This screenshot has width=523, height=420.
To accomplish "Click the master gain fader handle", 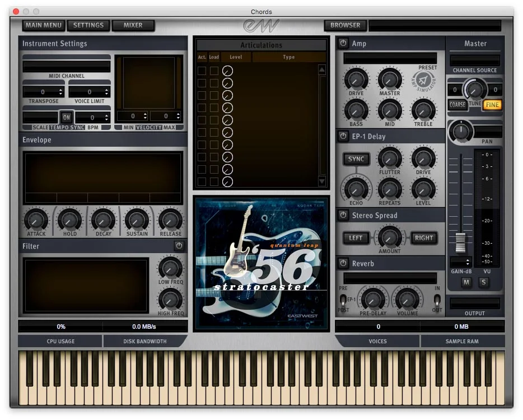I will 461,242.
